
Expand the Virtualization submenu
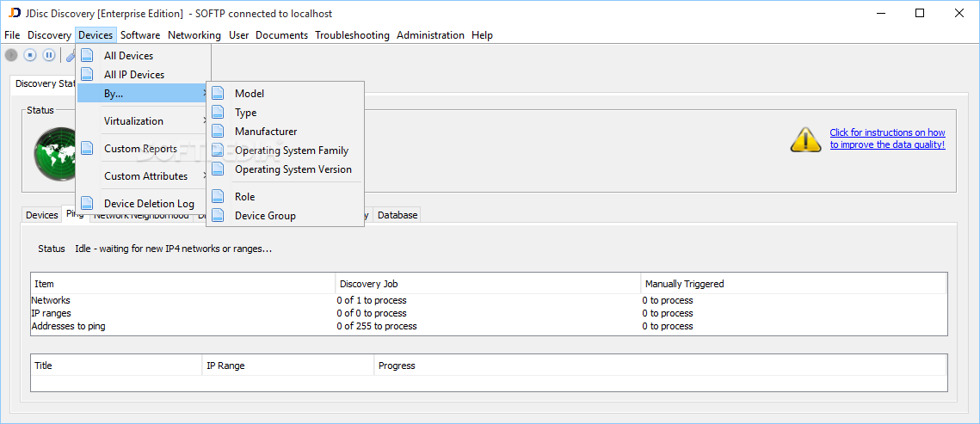(x=144, y=121)
